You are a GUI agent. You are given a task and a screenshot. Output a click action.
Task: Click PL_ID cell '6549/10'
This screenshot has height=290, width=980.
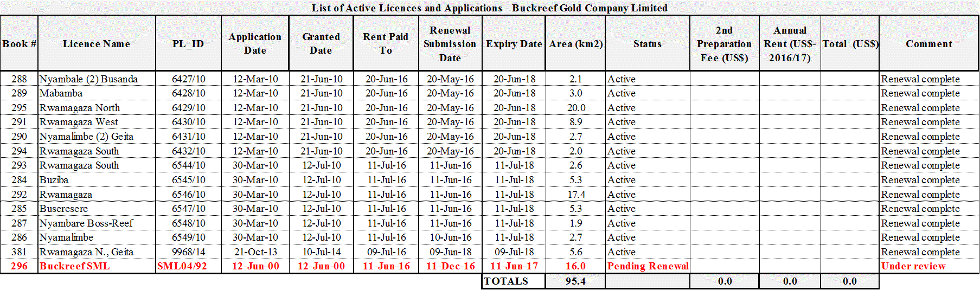point(189,237)
